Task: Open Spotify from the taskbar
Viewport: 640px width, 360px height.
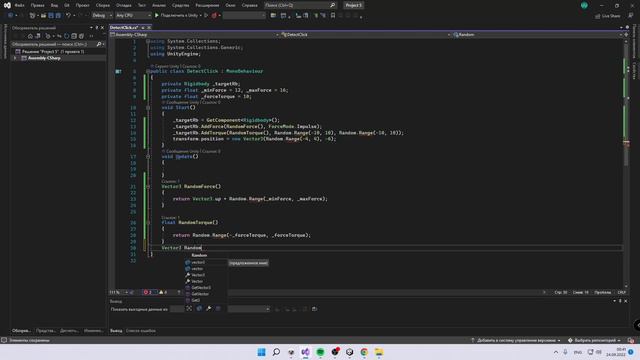Action: tap(320, 352)
